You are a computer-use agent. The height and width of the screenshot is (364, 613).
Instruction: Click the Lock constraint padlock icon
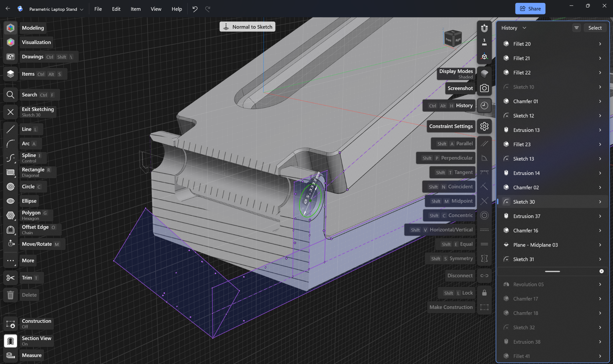point(484,293)
